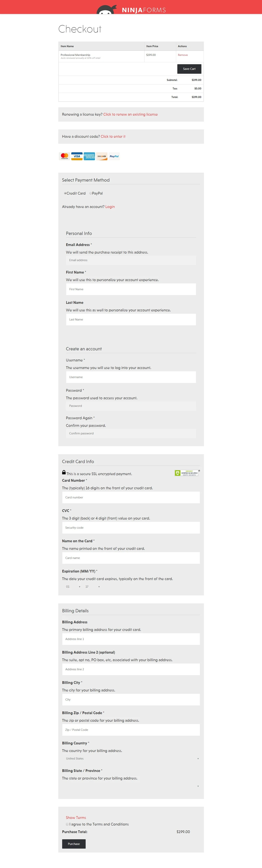Open the Billing State / Province dropdown
Image resolution: width=262 pixels, height=868 pixels.
click(x=131, y=786)
